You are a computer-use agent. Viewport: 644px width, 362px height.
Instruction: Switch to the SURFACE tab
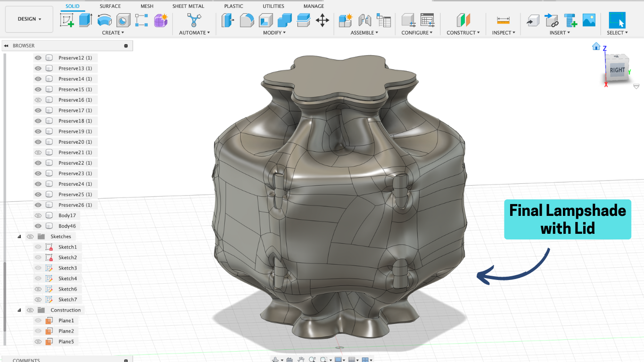point(110,6)
